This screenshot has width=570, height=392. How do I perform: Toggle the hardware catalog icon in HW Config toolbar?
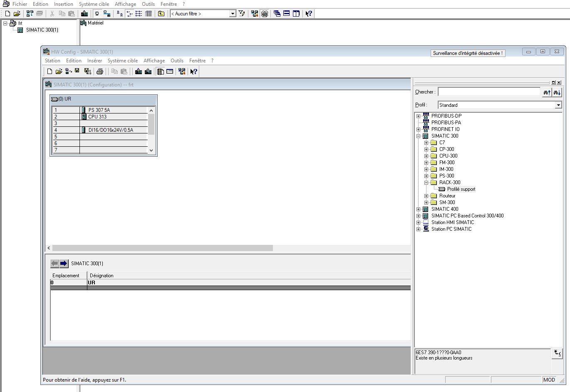161,71
